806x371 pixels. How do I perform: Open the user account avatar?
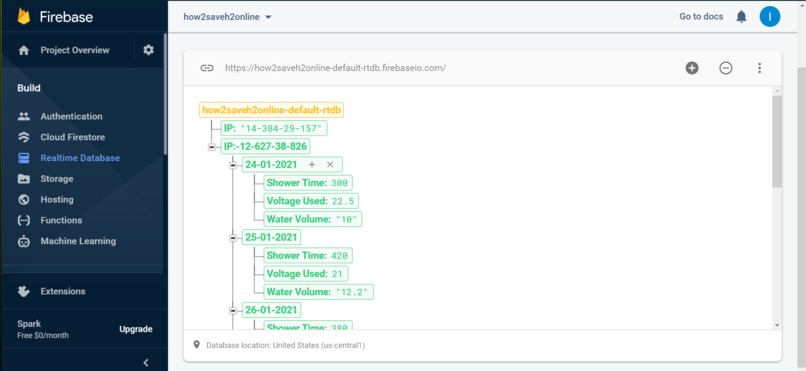[770, 17]
